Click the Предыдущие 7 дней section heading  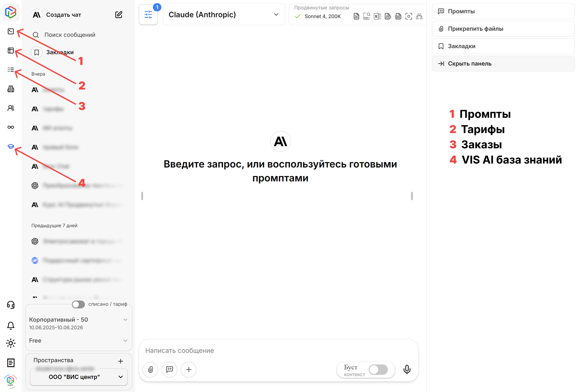[x=54, y=226]
